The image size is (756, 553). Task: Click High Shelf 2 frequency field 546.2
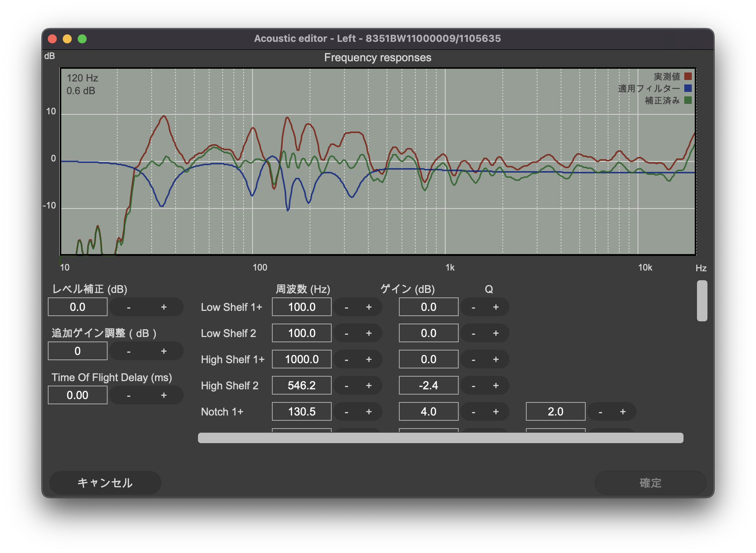tap(302, 386)
